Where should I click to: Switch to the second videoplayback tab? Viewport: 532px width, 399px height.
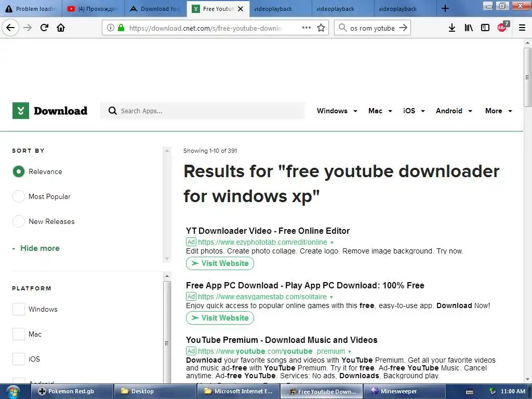(x=342, y=8)
